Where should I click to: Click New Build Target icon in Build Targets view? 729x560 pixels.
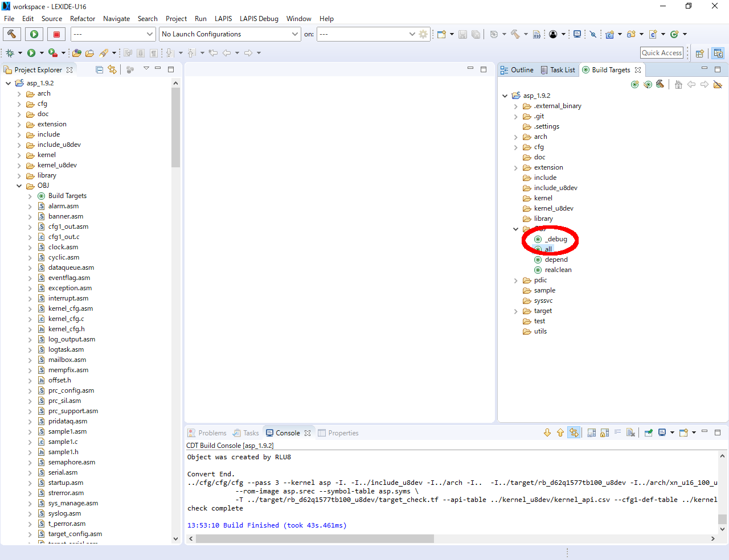coord(635,84)
